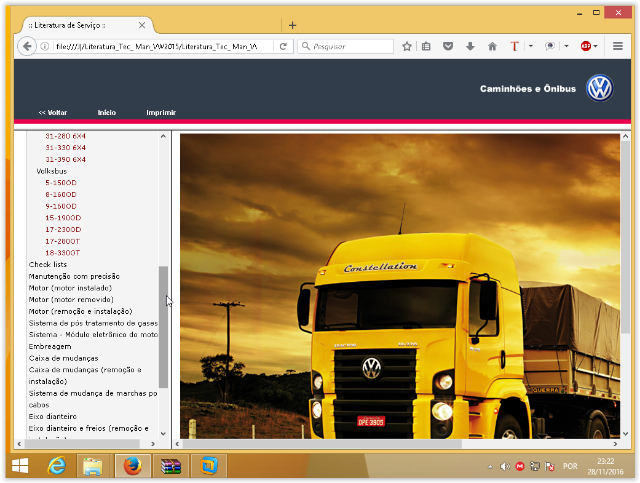Open model 31-390 6X4
Viewport: 640px width, 483px height.
pyautogui.click(x=65, y=159)
